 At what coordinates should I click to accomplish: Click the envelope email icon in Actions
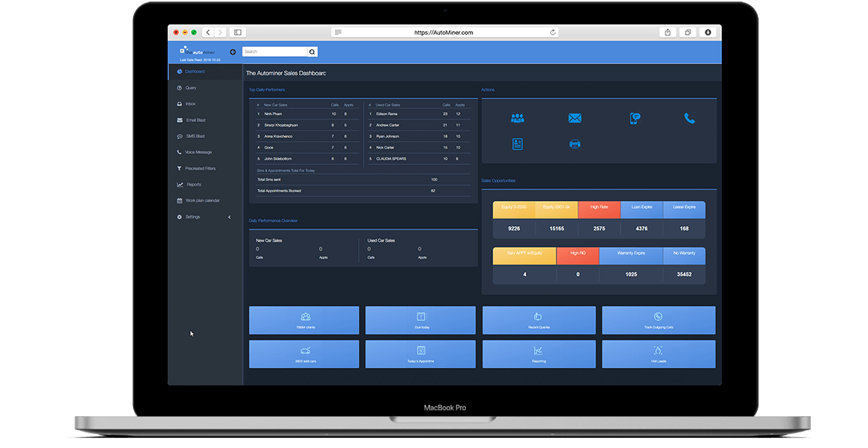pyautogui.click(x=575, y=119)
